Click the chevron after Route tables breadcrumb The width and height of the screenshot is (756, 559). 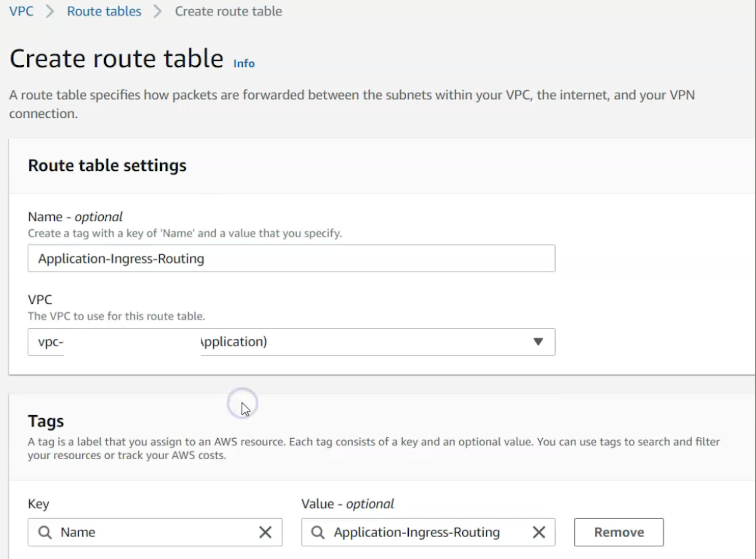coord(157,11)
